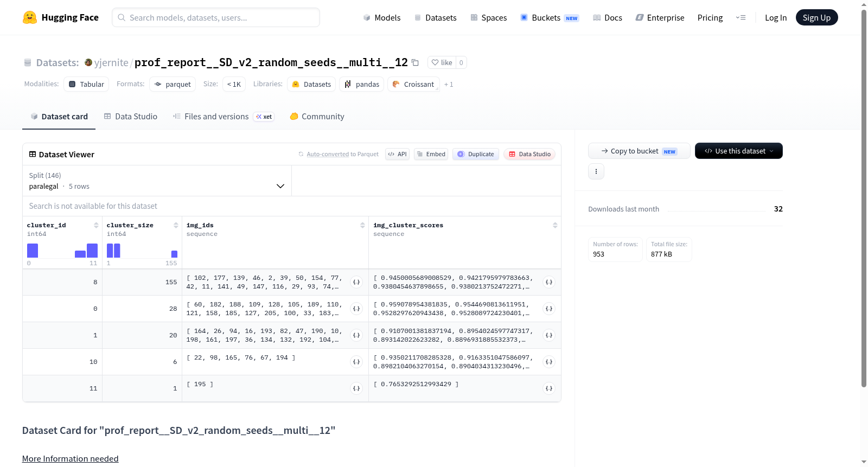Viewport: 868px width, 467px height.
Task: Expand img_ids cell for cluster 0 row
Action: [356, 309]
